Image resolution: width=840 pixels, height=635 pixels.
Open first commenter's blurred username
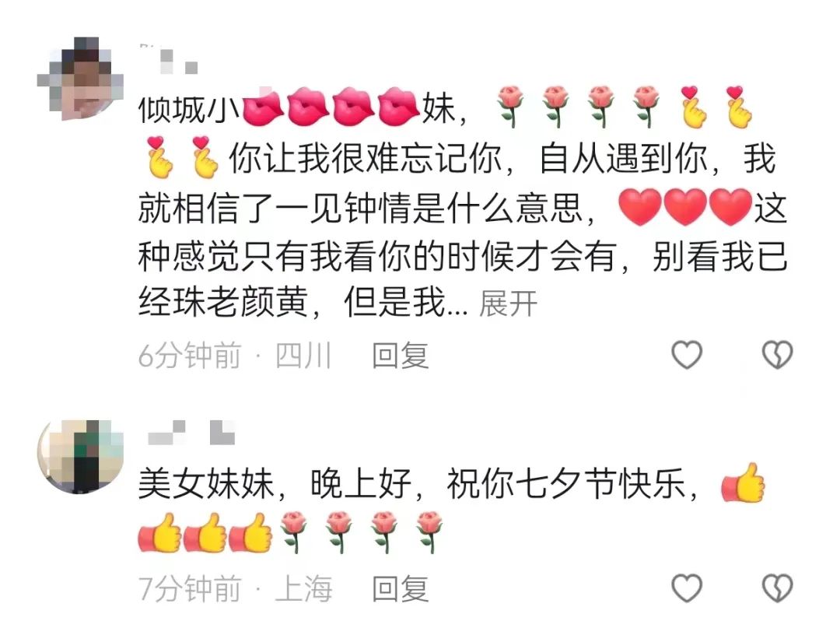pyautogui.click(x=169, y=59)
